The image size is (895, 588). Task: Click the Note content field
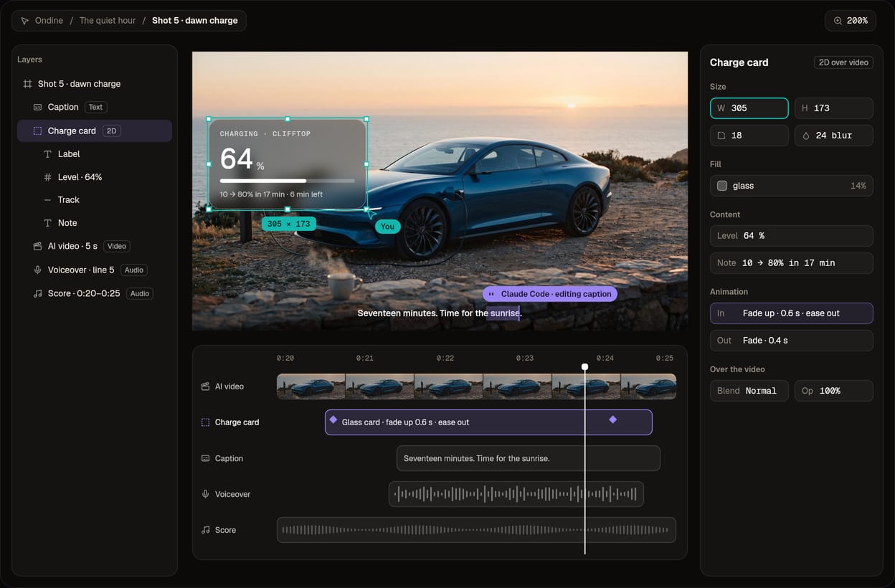click(x=791, y=263)
